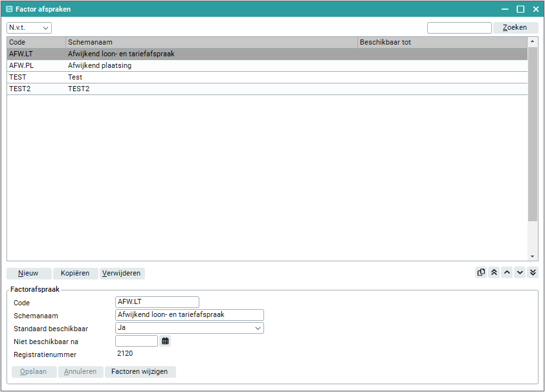Click the Beschikbaar tot column header
This screenshot has height=392, width=545.
(x=442, y=42)
